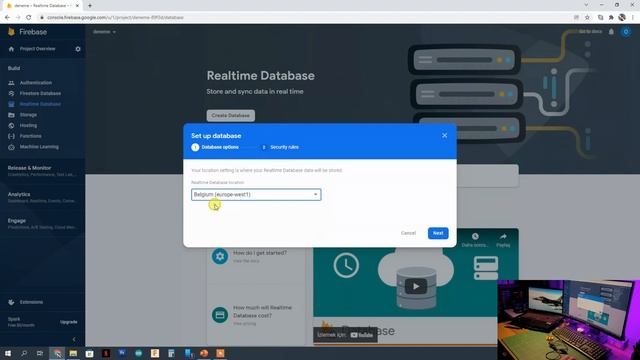Image resolution: width=640 pixels, height=360 pixels.
Task: Open How much will Realtime Database cost
Action: (256, 315)
